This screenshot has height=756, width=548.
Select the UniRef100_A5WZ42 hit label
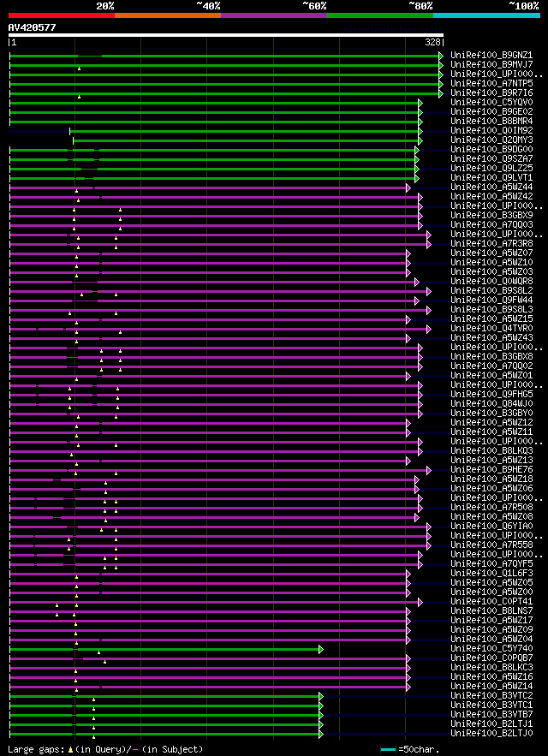coord(491,196)
